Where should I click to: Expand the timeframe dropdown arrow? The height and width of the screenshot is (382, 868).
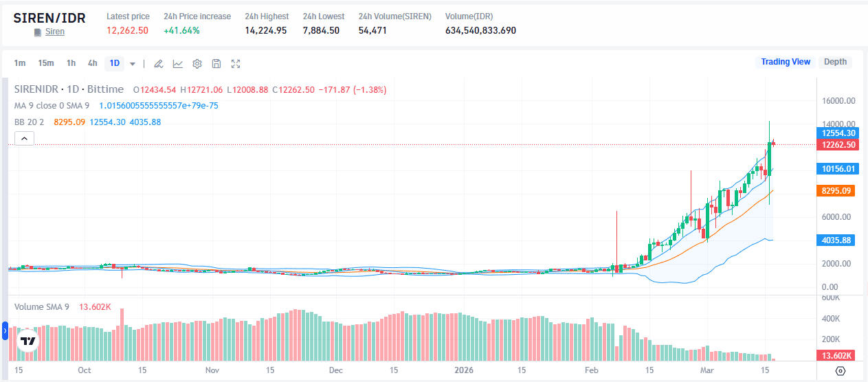[x=133, y=64]
